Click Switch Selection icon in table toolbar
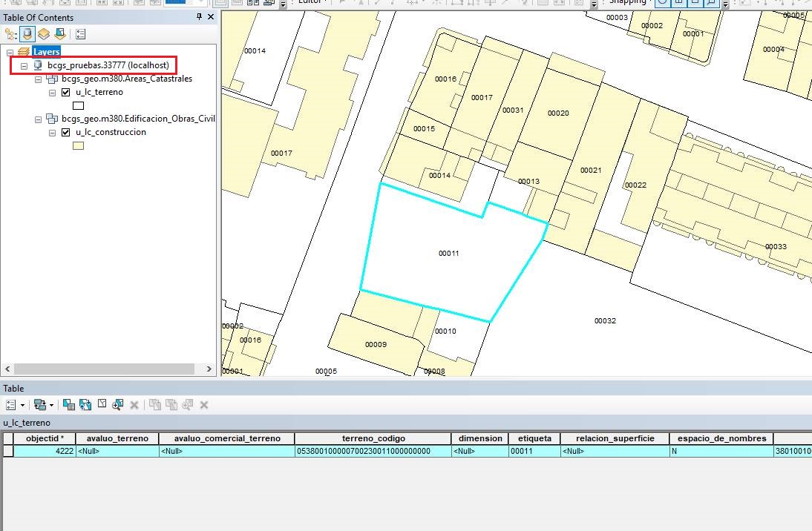This screenshot has height=531, width=812. click(85, 405)
